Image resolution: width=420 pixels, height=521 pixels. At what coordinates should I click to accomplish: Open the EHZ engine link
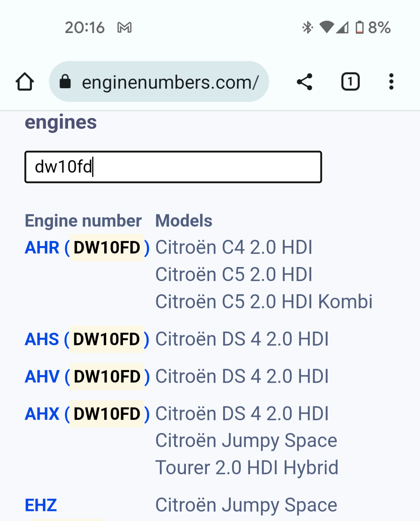pos(41,505)
